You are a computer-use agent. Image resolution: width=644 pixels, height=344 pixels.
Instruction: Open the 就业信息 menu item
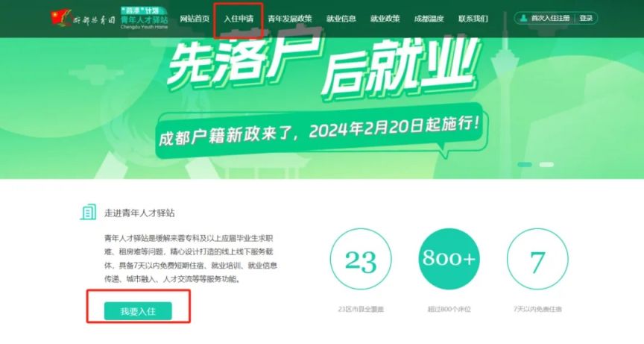[x=341, y=19]
